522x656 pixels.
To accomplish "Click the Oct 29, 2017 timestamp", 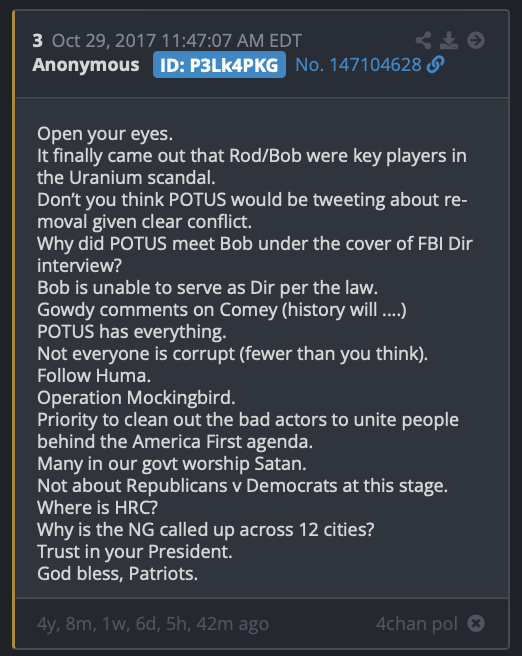I will 177,41.
